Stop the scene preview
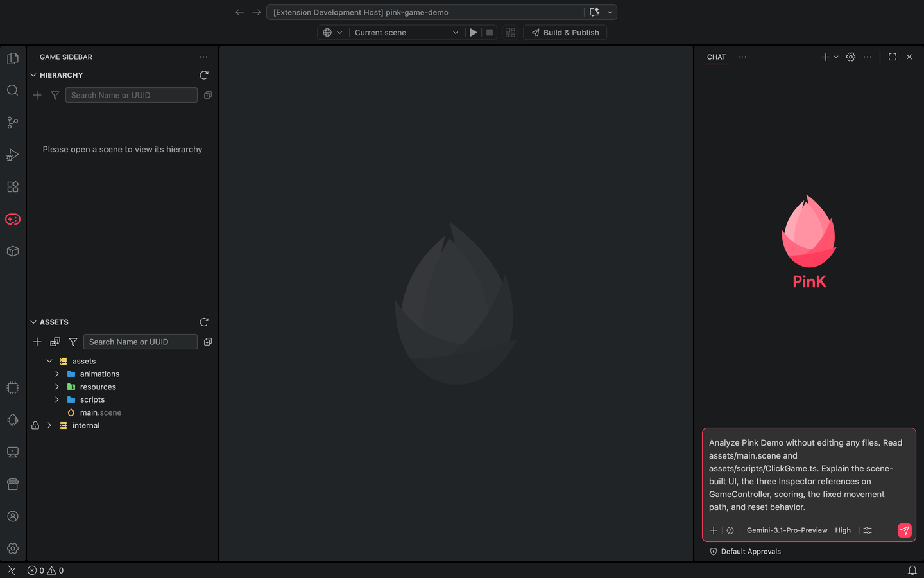This screenshot has width=924, height=578. (490, 33)
